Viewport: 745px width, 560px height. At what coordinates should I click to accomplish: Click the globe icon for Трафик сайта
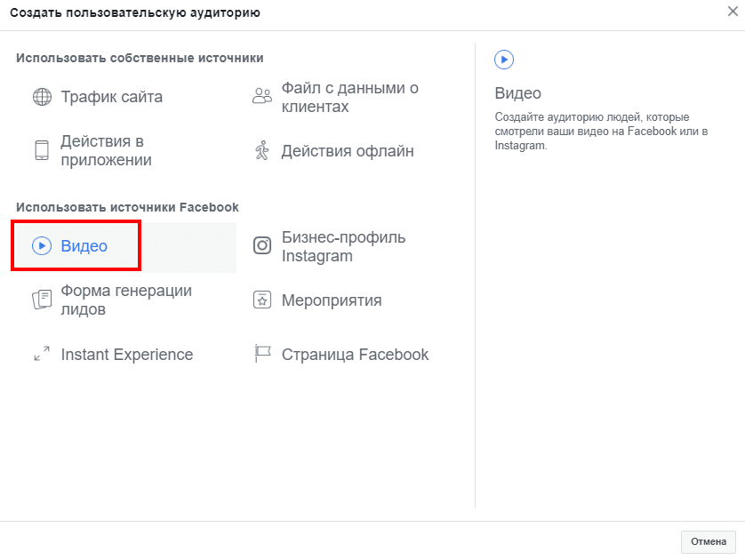pyautogui.click(x=42, y=97)
